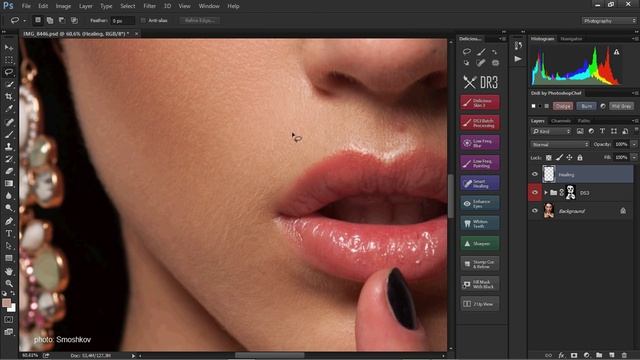Open the Histogram panel flyout menu

635,39
